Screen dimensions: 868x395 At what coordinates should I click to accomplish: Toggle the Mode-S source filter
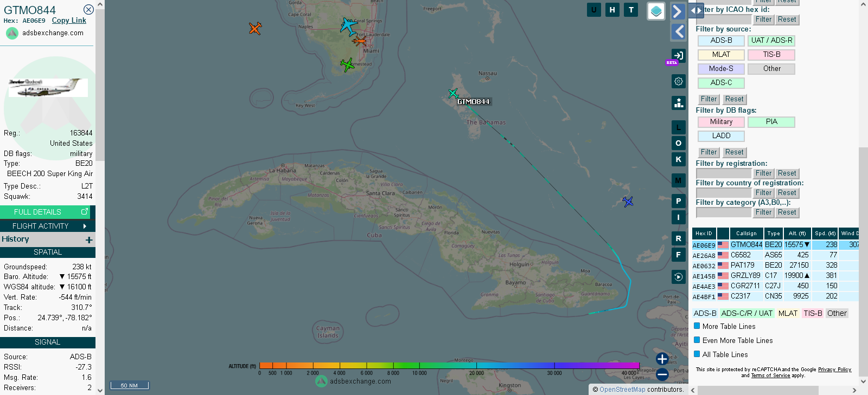721,69
